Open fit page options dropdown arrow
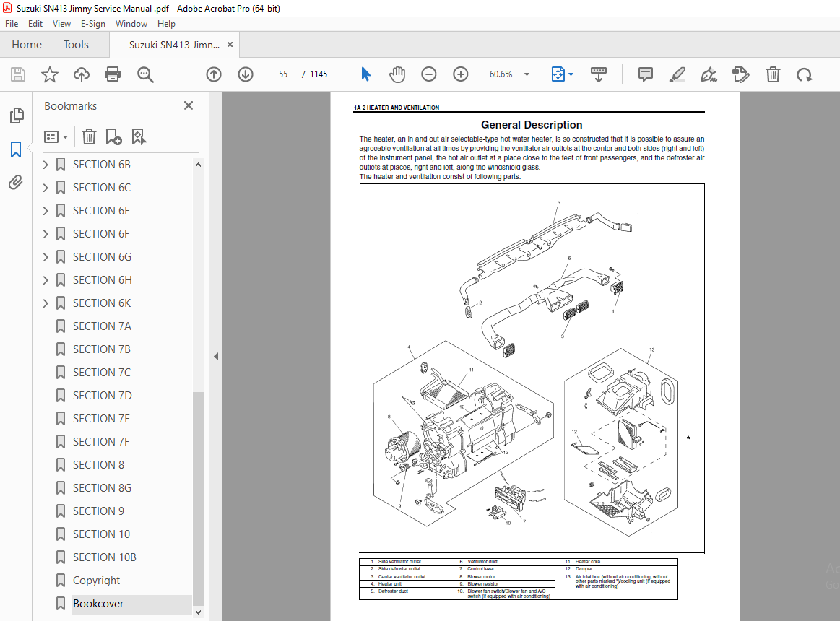Screen dimensions: 840x621 click(x=571, y=74)
